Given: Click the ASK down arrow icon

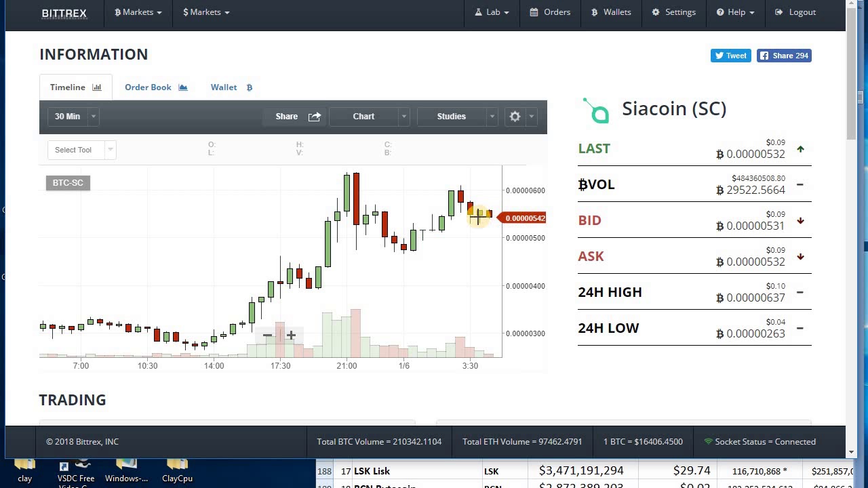Looking at the screenshot, I should (x=800, y=257).
